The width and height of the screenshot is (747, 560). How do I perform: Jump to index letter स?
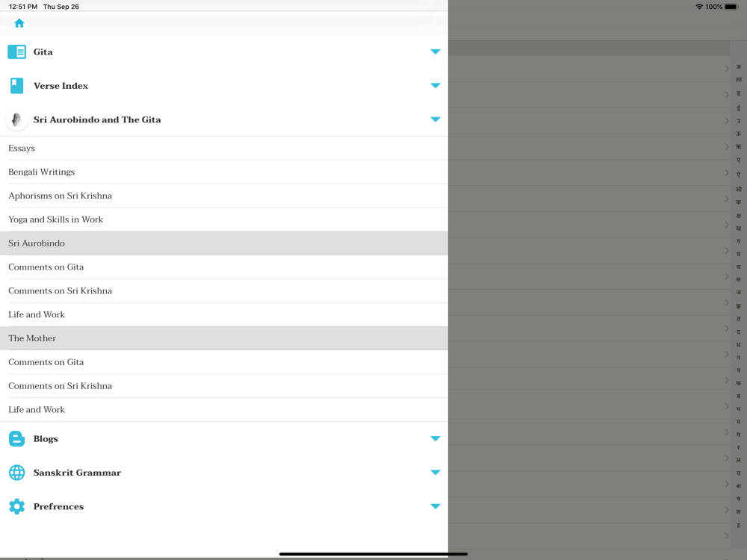(739, 512)
